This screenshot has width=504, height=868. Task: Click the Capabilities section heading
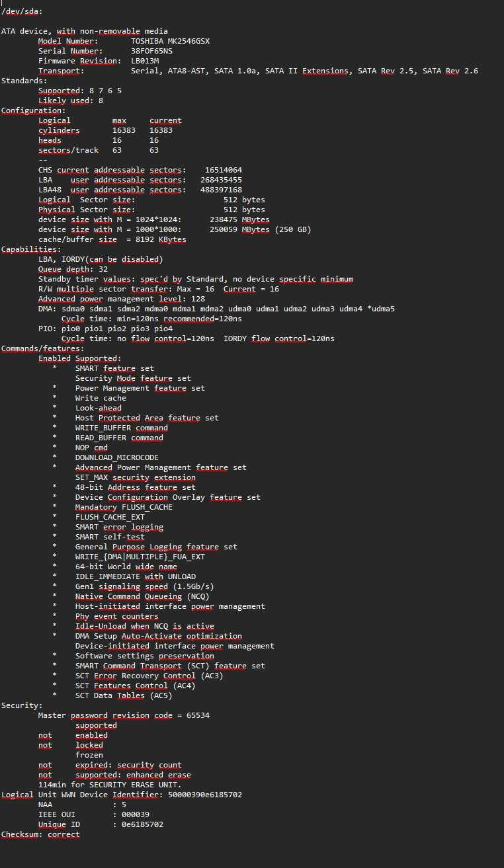click(x=30, y=249)
